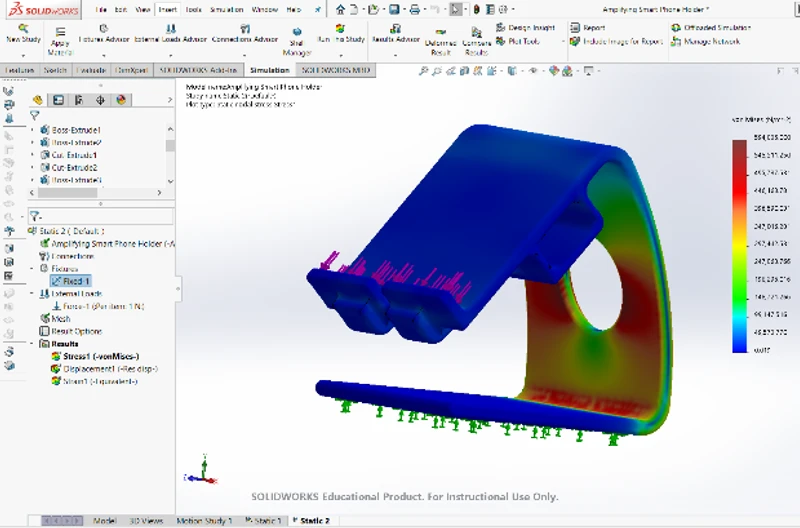Switch to SOLIDWORKS Add-Ins tab
800x528 pixels.
point(198,70)
